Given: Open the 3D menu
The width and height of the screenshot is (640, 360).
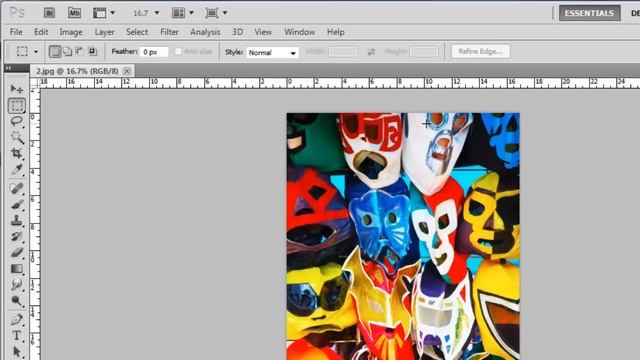Looking at the screenshot, I should point(237,32).
